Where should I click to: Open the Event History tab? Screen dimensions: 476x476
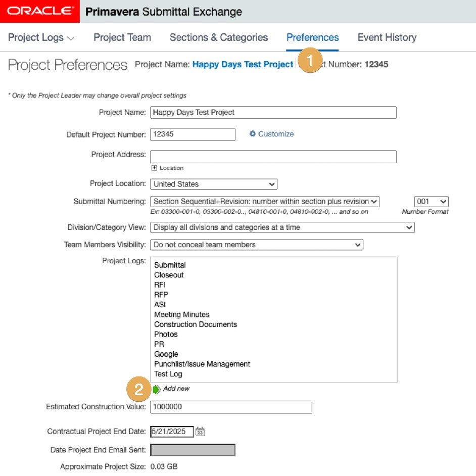pos(387,37)
